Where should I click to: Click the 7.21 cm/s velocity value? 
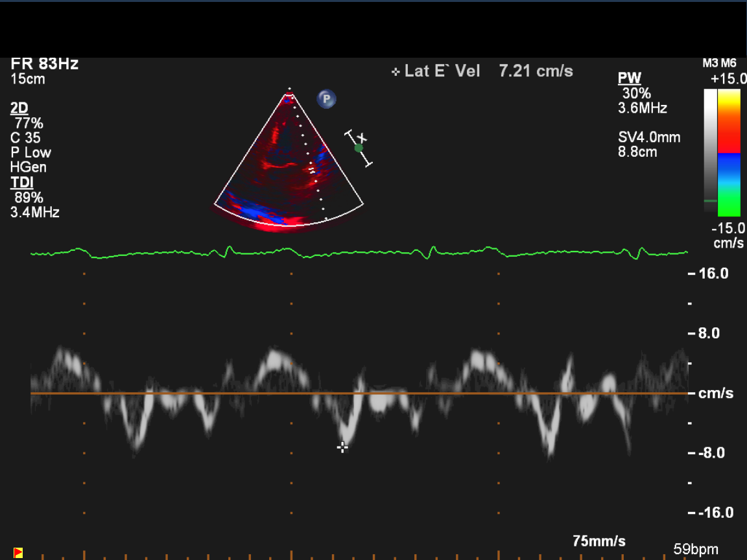[536, 71]
